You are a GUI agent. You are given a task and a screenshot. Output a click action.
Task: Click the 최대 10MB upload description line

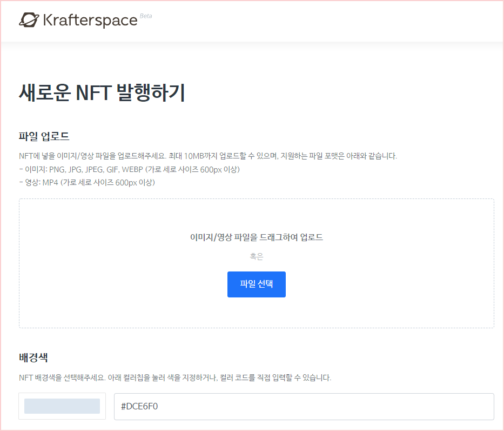click(x=208, y=156)
